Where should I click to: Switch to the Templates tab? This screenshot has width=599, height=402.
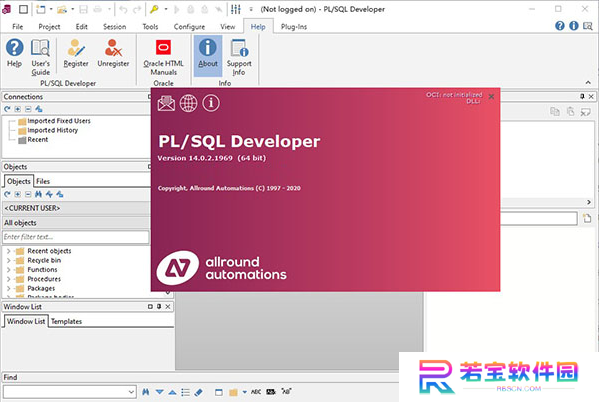coord(66,321)
